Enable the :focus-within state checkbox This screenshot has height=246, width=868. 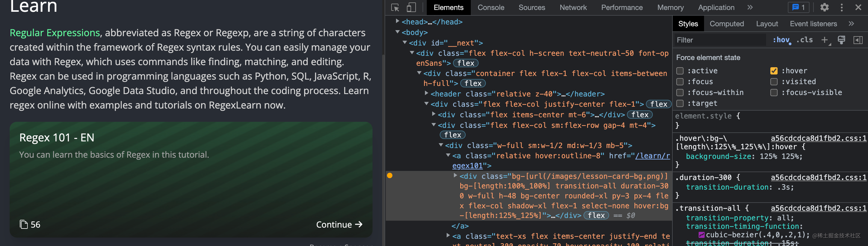pos(680,92)
